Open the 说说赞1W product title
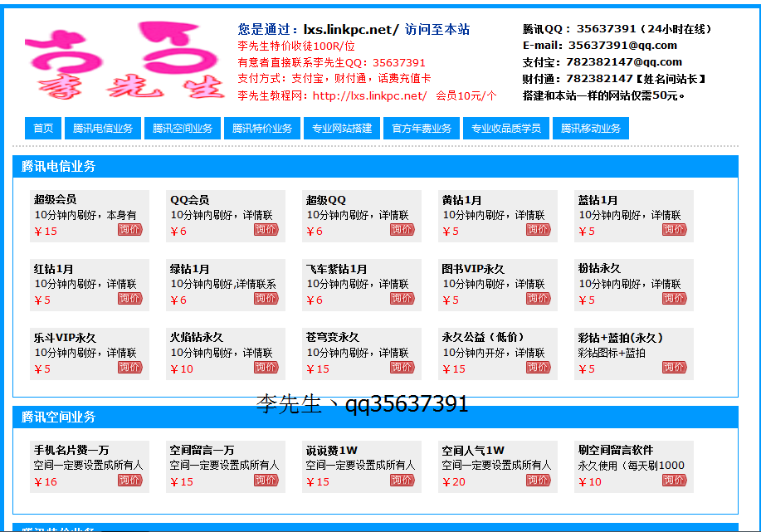The width and height of the screenshot is (761, 532). [331, 450]
